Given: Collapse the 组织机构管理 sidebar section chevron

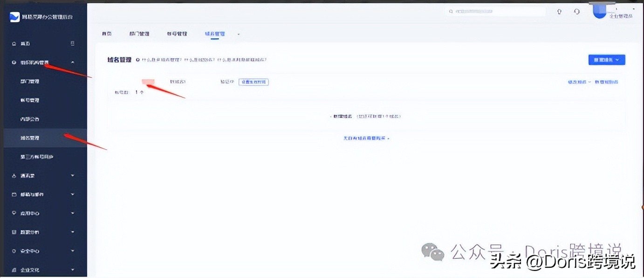Looking at the screenshot, I should (72, 62).
